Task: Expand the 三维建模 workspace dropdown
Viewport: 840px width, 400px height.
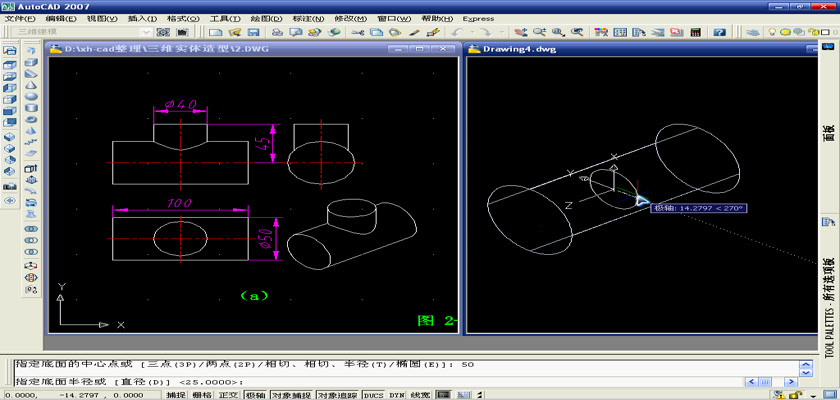Action: point(146,32)
